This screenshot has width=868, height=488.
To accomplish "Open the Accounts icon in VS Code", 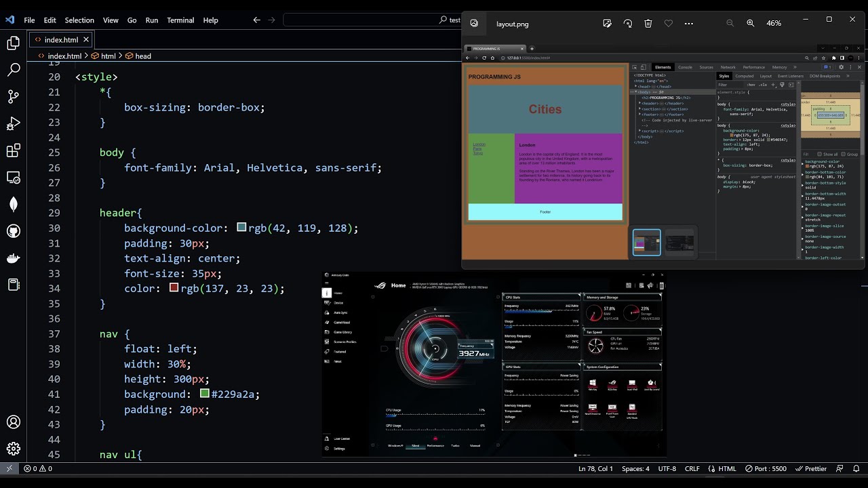I will pos(14,422).
